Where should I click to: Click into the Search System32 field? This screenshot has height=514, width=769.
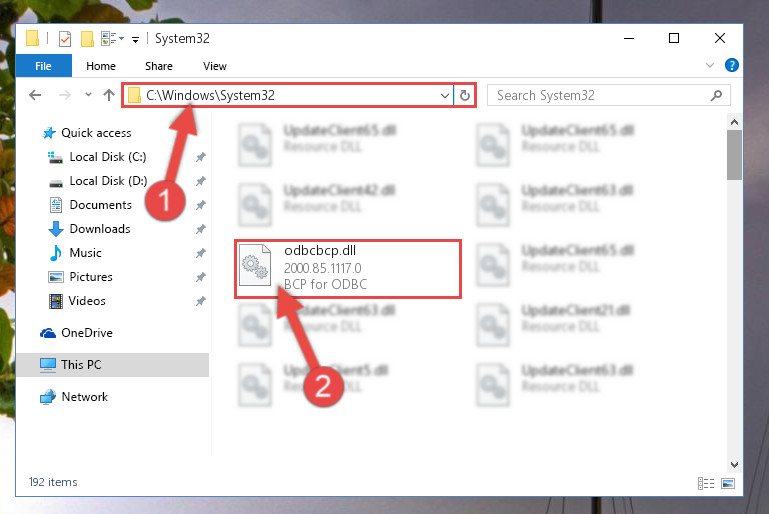pyautogui.click(x=601, y=95)
